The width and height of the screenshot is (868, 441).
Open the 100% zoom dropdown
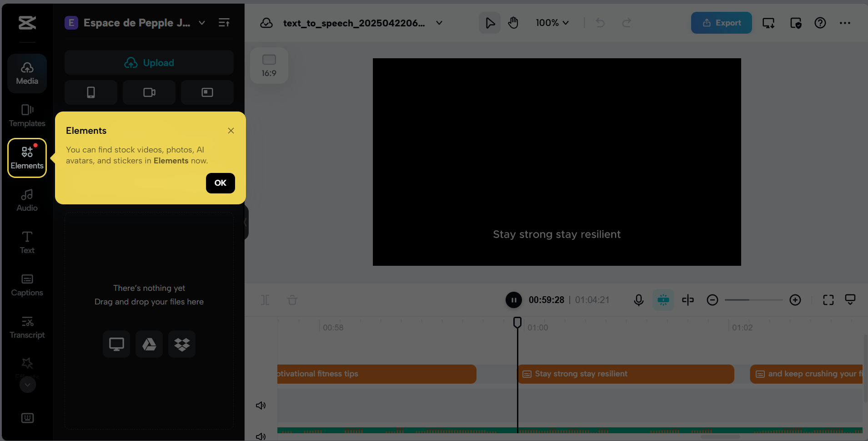pos(552,23)
